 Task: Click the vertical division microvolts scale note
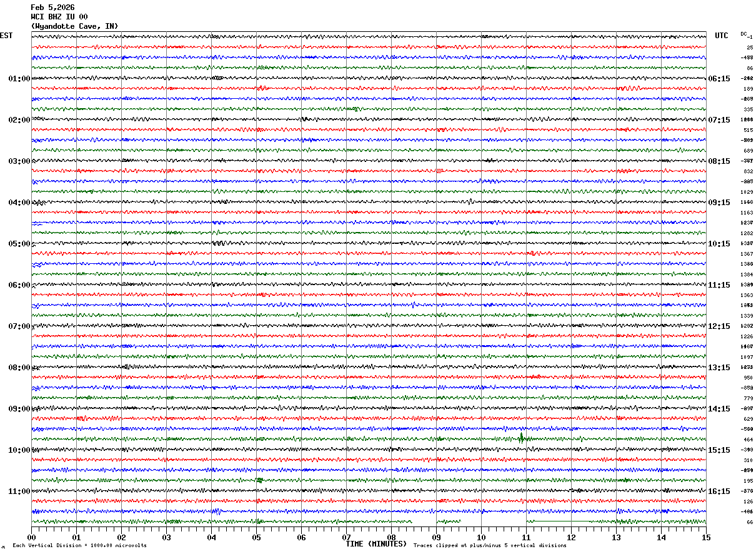click(x=79, y=546)
